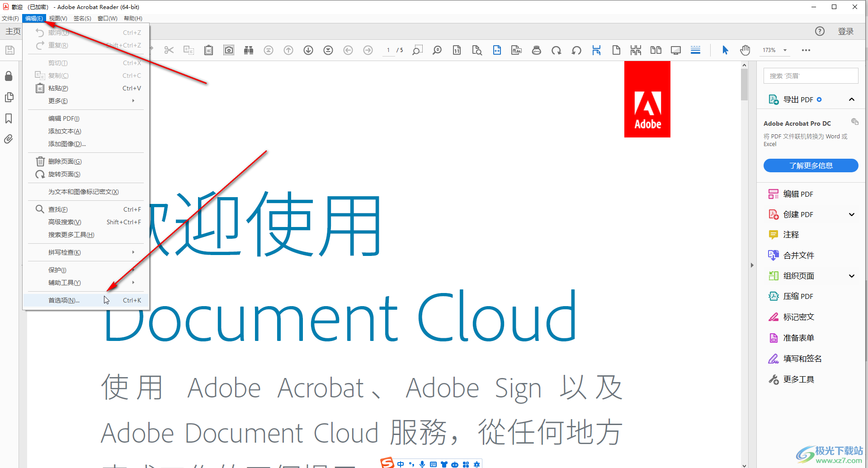Open the 视图(V) menu
This screenshot has width=868, height=468.
coord(58,19)
